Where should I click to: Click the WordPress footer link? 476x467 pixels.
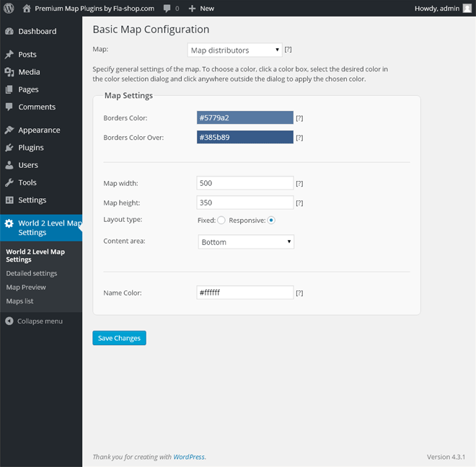189,457
